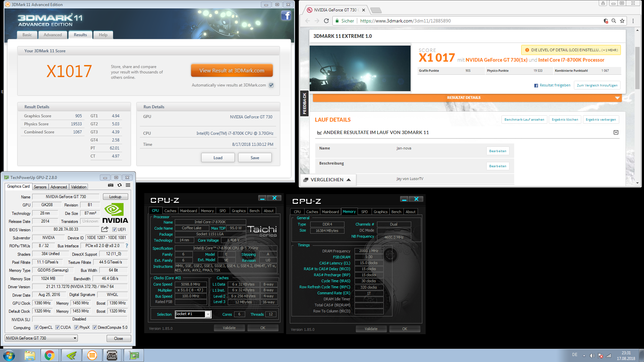Reload the 3dmark.com page

(x=326, y=21)
